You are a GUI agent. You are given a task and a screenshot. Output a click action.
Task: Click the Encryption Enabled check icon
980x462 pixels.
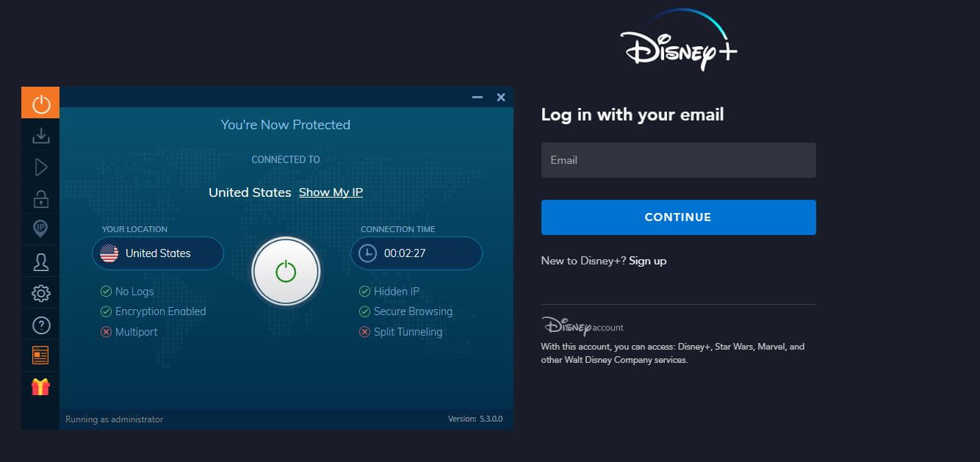107,311
